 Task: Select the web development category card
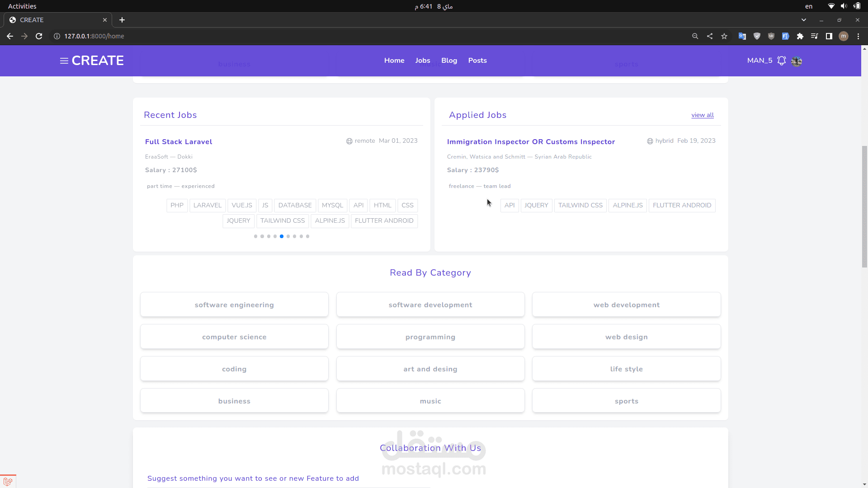626,305
